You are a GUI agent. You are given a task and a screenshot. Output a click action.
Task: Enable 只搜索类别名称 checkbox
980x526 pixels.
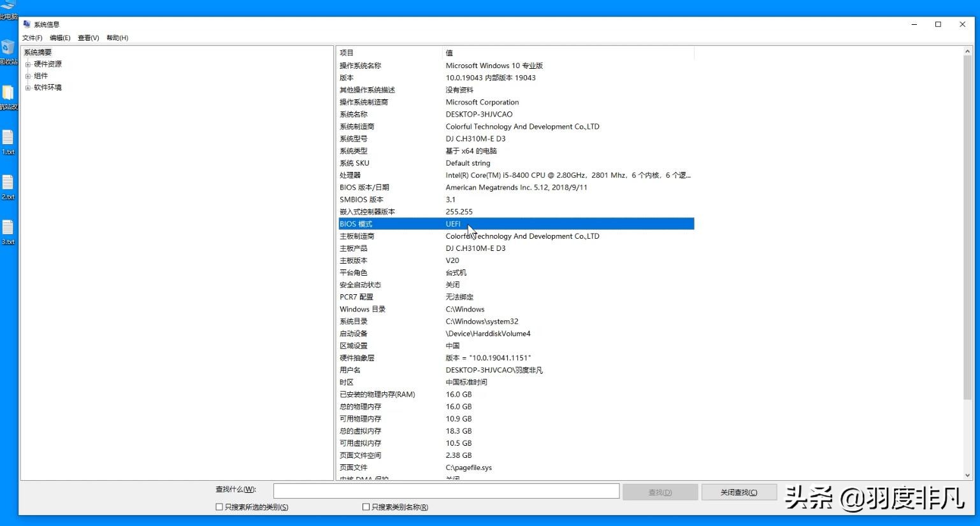[366, 506]
